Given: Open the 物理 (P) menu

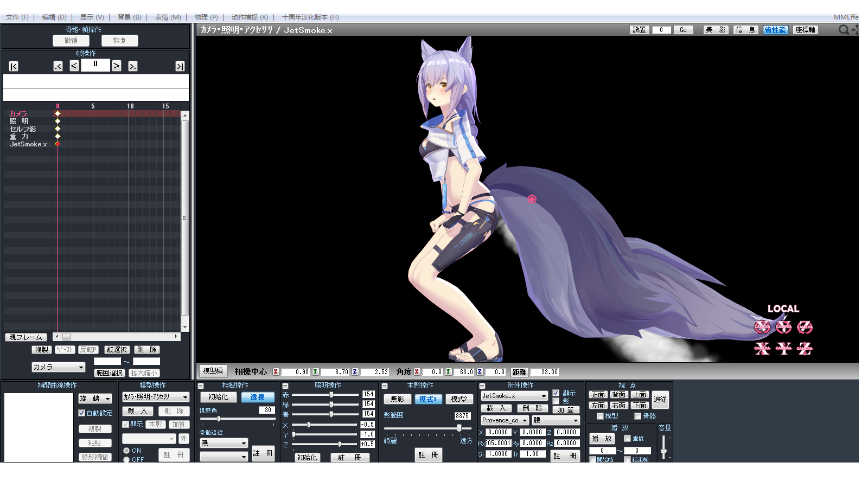Looking at the screenshot, I should [x=206, y=17].
